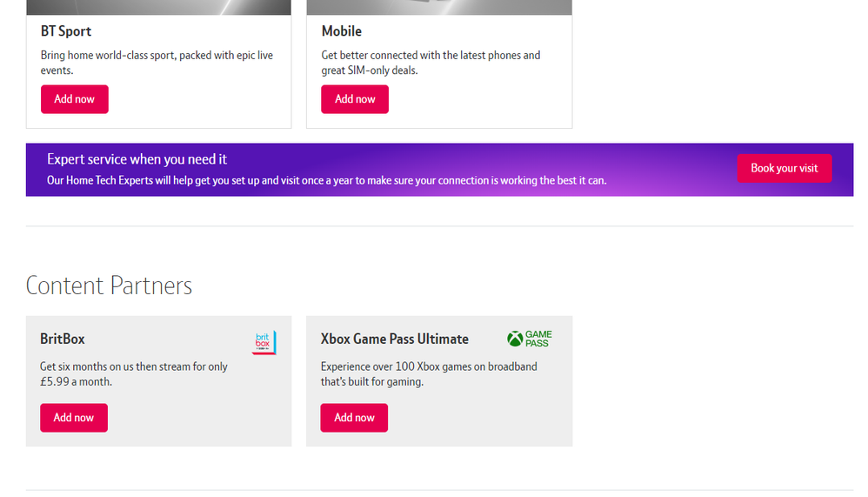Viewport: 868px width, 497px height.
Task: Add BritBox with its Add now button
Action: coord(74,418)
